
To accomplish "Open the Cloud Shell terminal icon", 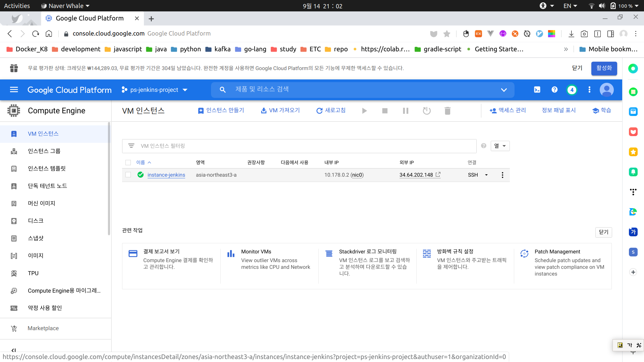I will pyautogui.click(x=537, y=89).
